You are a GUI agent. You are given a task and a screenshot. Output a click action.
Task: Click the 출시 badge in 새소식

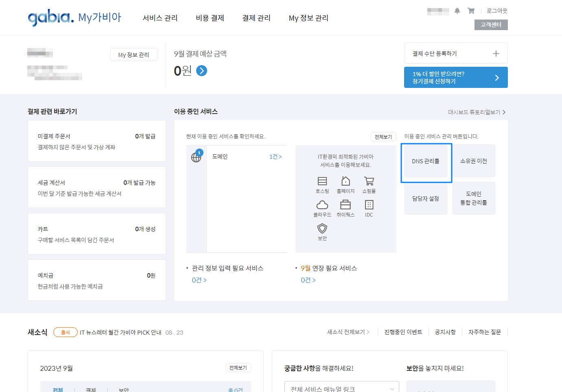pos(66,332)
